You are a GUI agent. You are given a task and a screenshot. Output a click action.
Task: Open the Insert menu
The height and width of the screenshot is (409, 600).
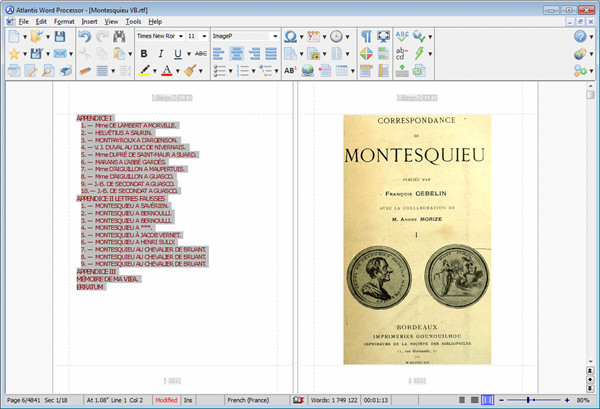89,21
